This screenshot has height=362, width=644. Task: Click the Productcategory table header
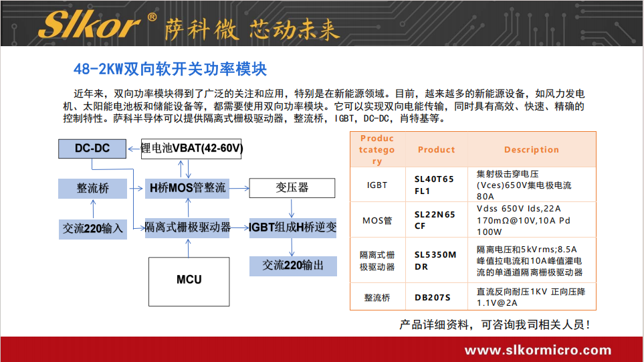377,150
